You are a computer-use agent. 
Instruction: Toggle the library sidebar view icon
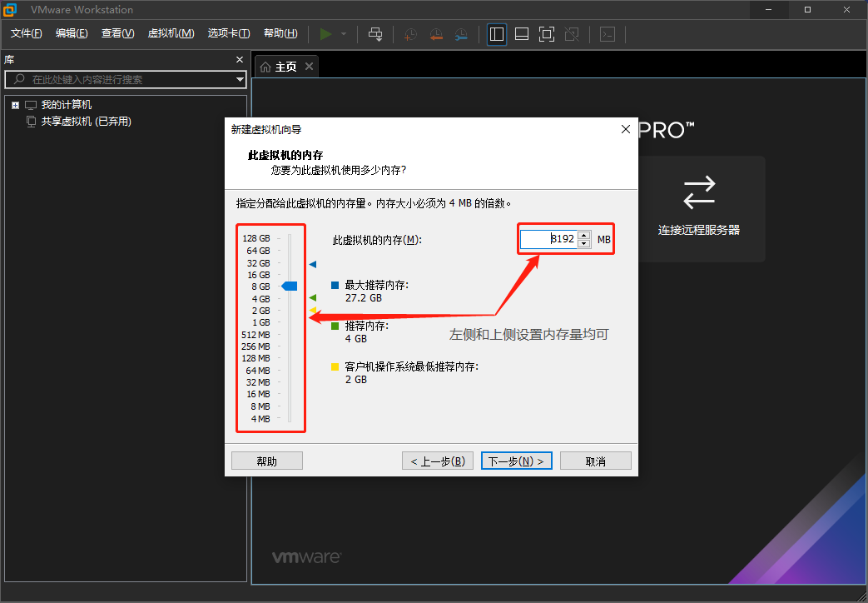pos(497,34)
